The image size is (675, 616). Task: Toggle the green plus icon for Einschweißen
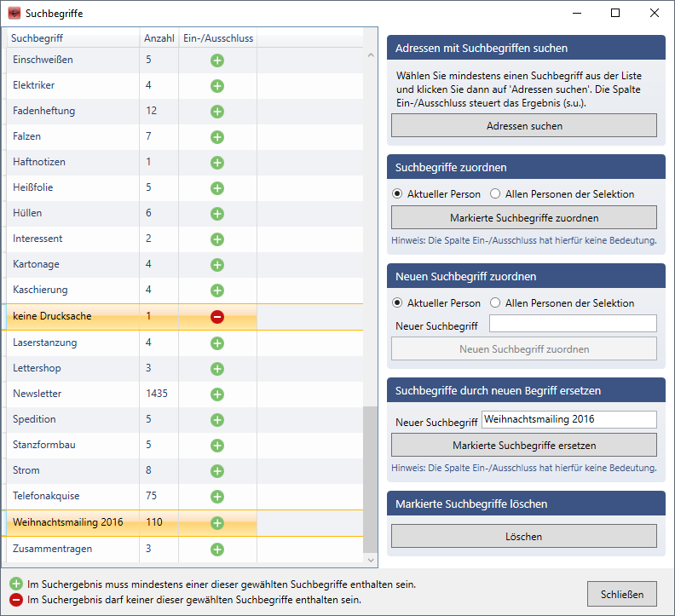[217, 60]
